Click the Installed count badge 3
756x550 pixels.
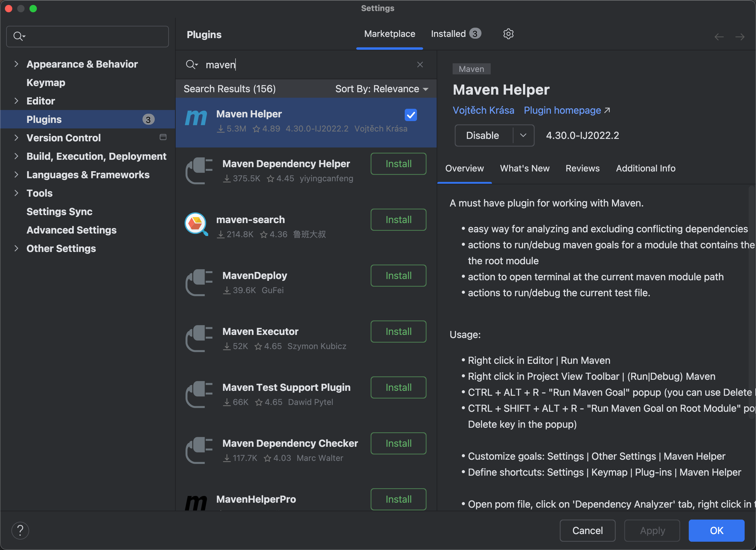point(475,34)
